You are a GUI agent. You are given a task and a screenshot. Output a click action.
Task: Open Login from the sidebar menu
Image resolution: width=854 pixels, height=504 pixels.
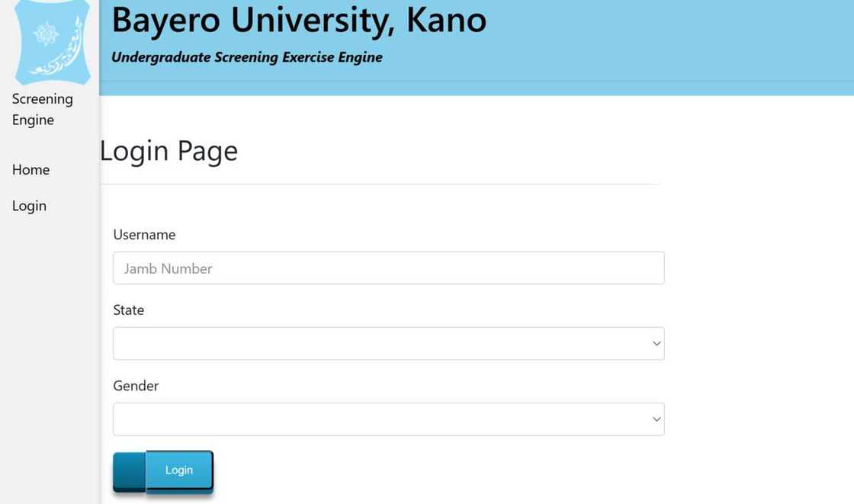29,206
